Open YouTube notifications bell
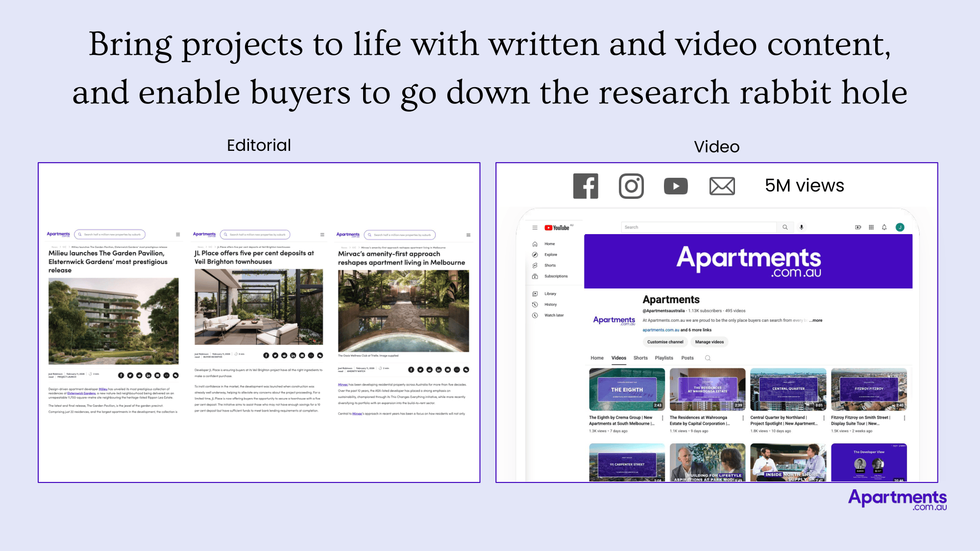980x551 pixels. click(x=884, y=227)
